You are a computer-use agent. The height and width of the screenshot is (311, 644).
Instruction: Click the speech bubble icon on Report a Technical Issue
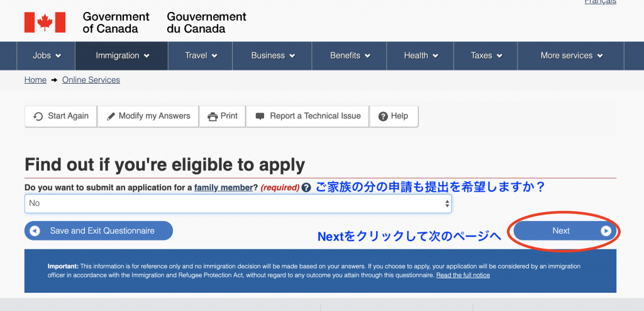260,116
